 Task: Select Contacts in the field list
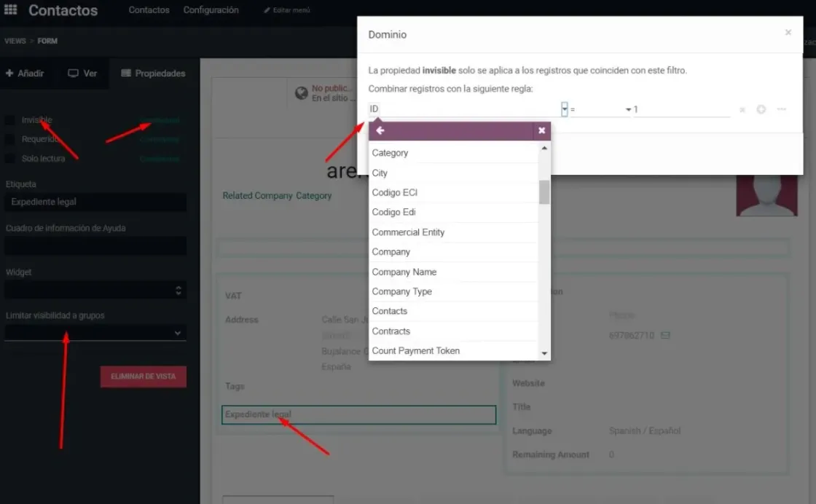tap(453, 311)
